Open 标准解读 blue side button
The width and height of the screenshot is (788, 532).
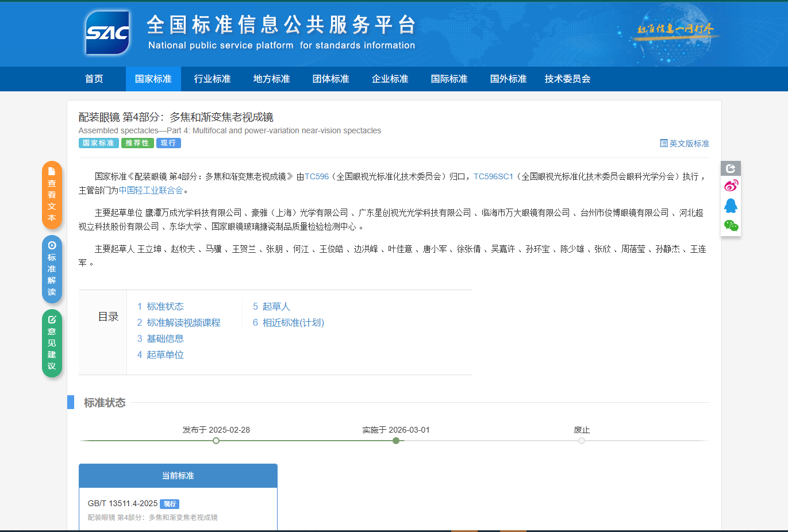click(52, 269)
